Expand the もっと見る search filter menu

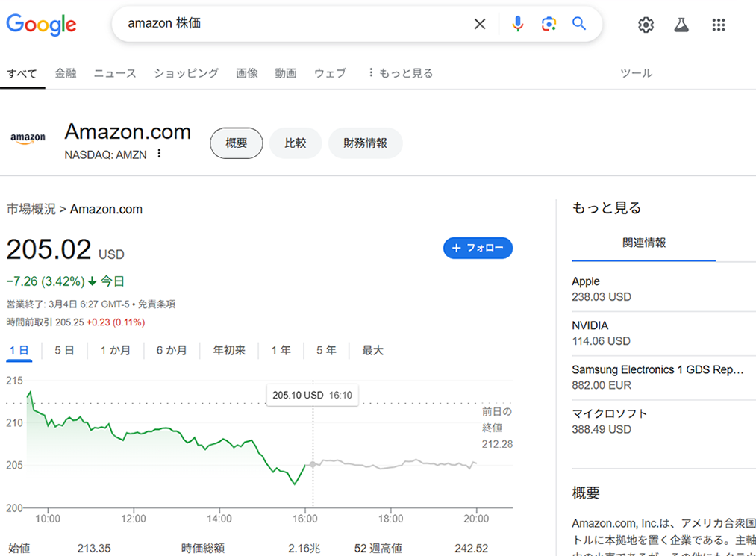point(401,73)
